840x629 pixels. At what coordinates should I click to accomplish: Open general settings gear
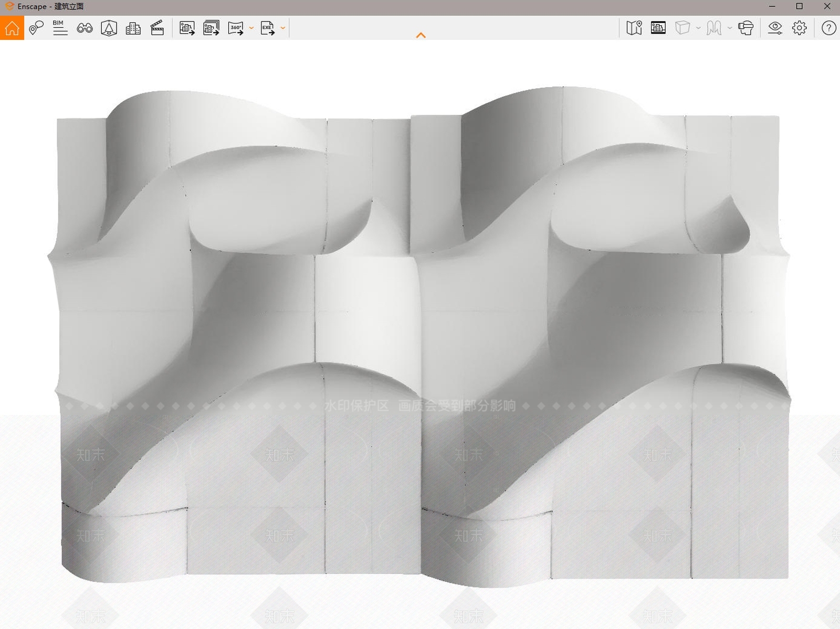pyautogui.click(x=800, y=28)
